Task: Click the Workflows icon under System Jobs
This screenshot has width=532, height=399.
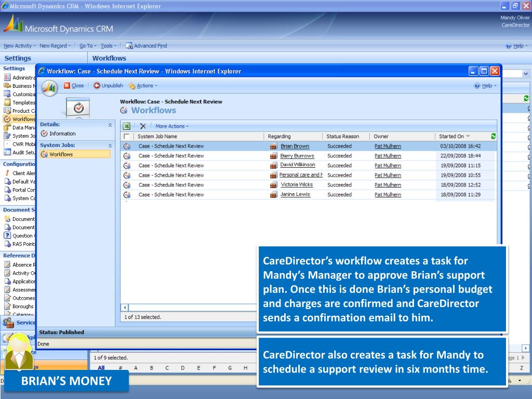Action: point(44,154)
